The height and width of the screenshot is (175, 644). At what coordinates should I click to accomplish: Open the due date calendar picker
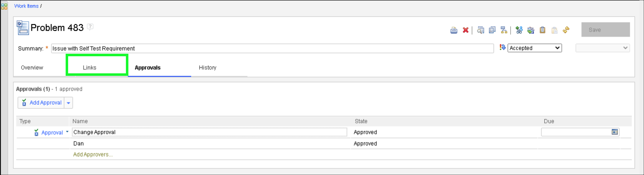tap(615, 132)
